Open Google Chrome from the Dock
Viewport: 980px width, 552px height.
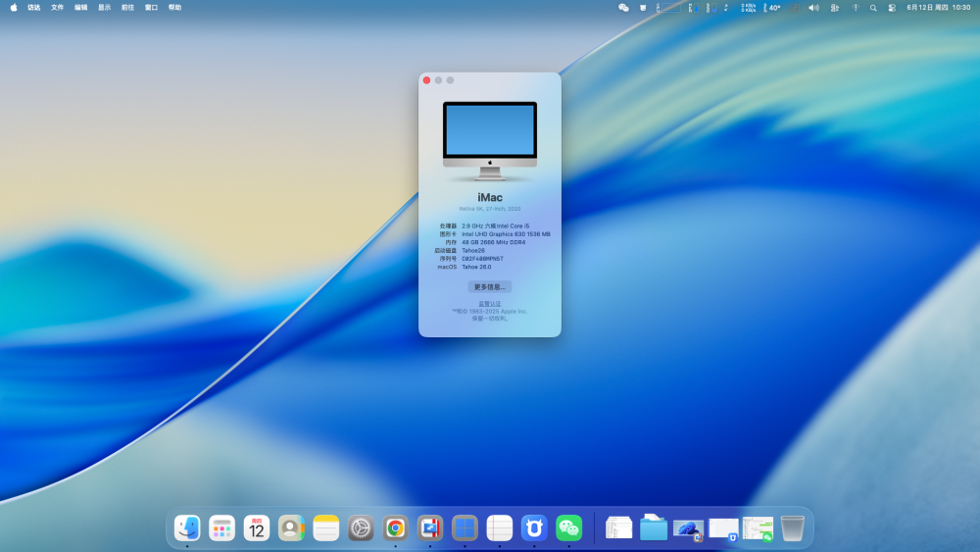pyautogui.click(x=395, y=528)
